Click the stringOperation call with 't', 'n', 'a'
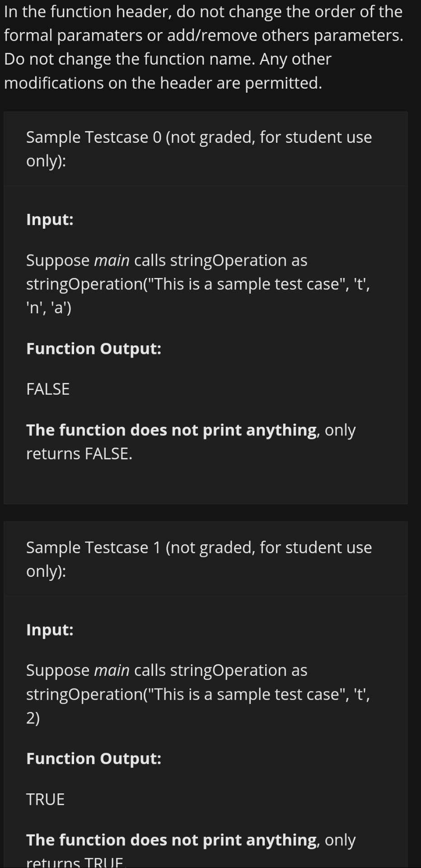421x868 pixels. point(198,296)
